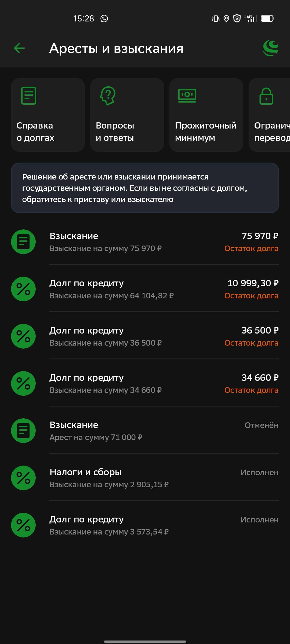Image resolution: width=290 pixels, height=644 pixels.
Task: Click the Sberbank logo in the header
Action: coord(271,48)
